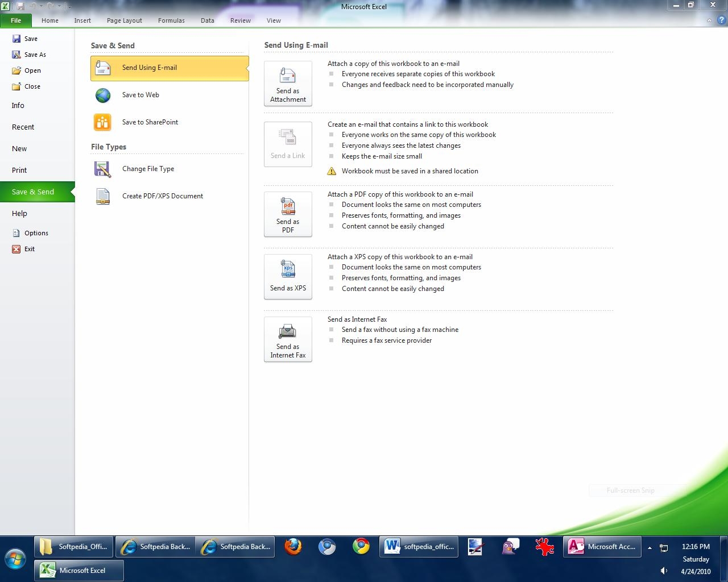The width and height of the screenshot is (728, 582).
Task: Click the volume speaker icon in tray
Action: click(x=664, y=571)
